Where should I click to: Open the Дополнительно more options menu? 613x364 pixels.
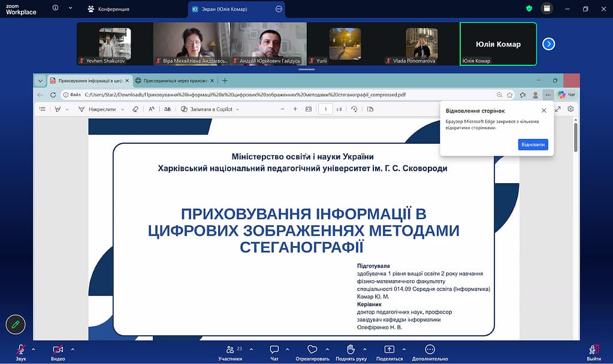430,350
